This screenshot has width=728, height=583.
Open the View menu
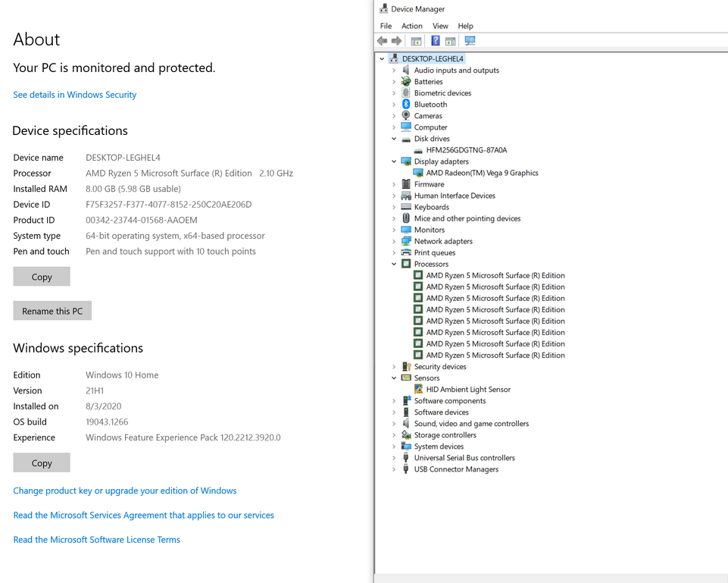[440, 26]
